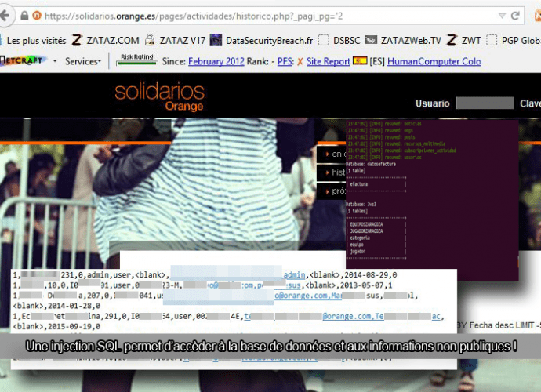The height and width of the screenshot is (392, 541).
Task: Open the ZATAZ.COM bookmark
Action: coord(113,41)
